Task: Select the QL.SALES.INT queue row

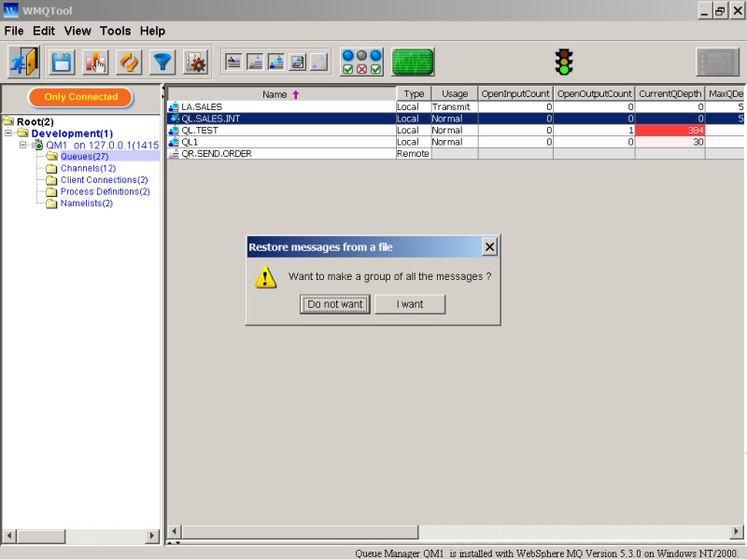Action: [x=456, y=119]
